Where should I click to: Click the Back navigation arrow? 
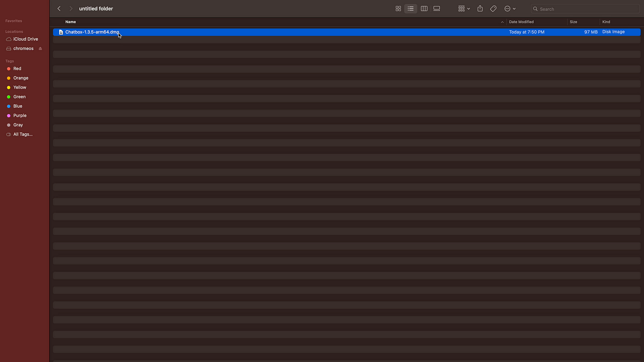pos(59,8)
